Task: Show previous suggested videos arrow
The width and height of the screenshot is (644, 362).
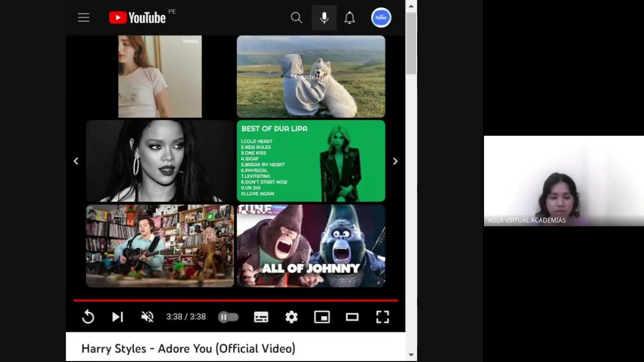Action: tap(76, 161)
